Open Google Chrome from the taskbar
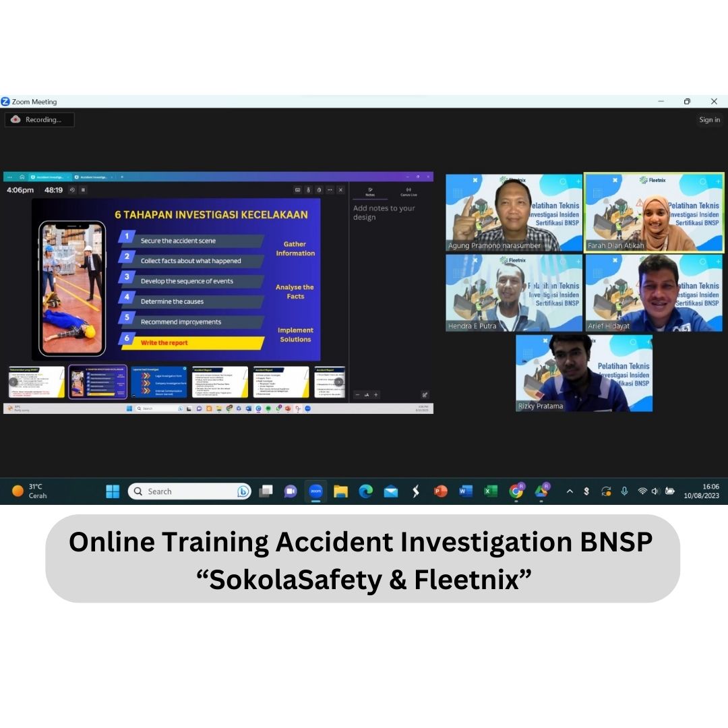 pyautogui.click(x=516, y=491)
